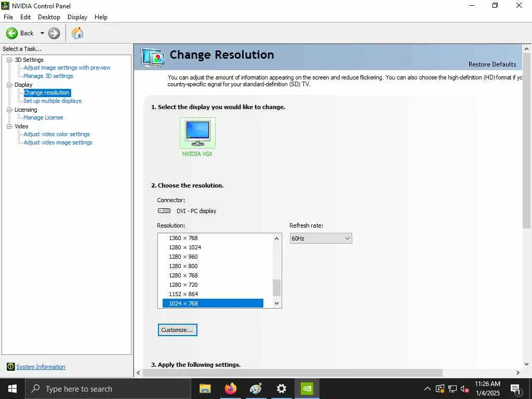Click the resolution list scrollbar thumb

click(x=276, y=288)
